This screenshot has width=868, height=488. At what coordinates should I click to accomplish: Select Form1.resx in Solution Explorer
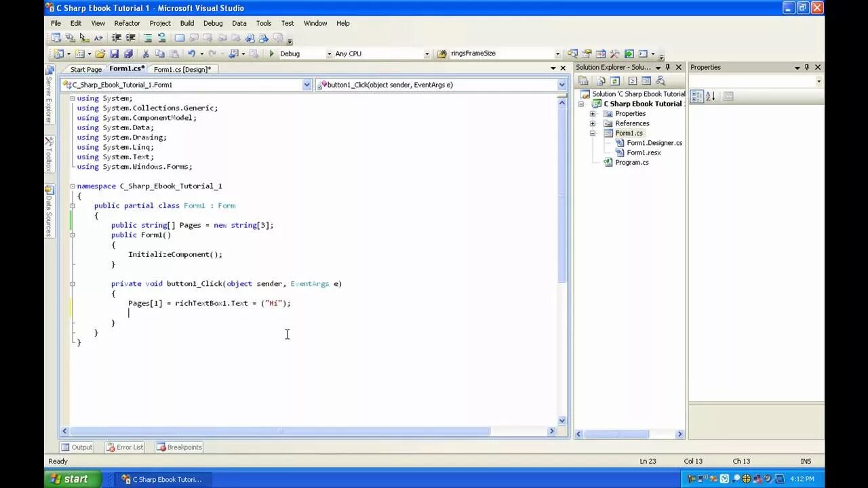[643, 152]
